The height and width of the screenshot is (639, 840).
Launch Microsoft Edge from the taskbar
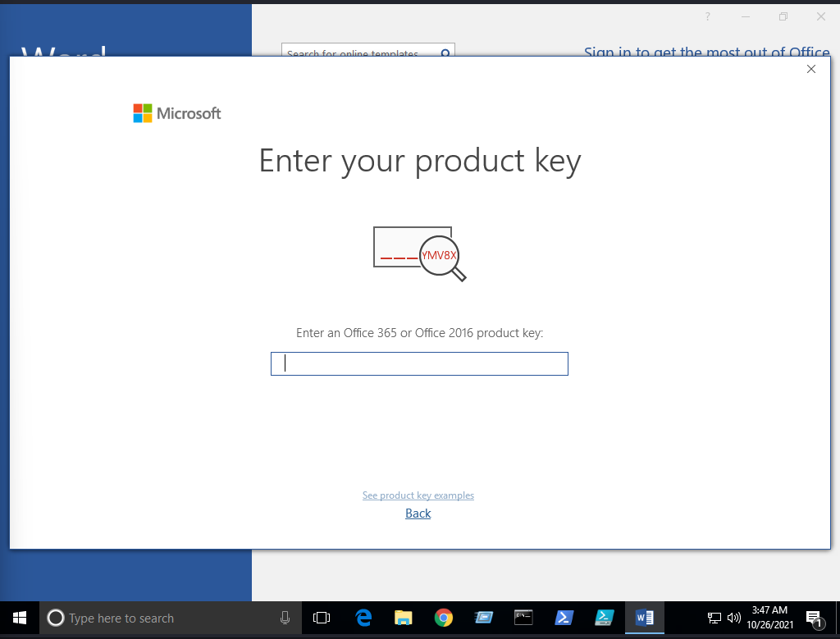pos(363,618)
